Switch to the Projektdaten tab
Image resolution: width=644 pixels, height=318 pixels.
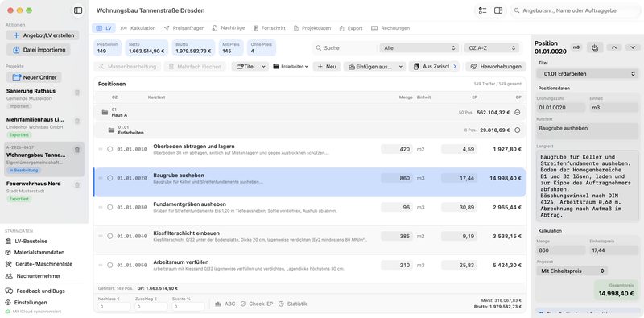312,28
